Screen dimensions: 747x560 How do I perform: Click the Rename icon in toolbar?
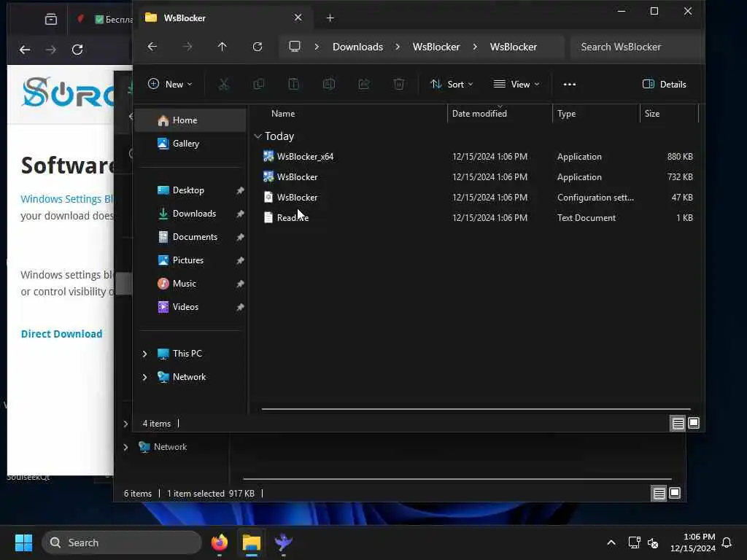point(329,85)
